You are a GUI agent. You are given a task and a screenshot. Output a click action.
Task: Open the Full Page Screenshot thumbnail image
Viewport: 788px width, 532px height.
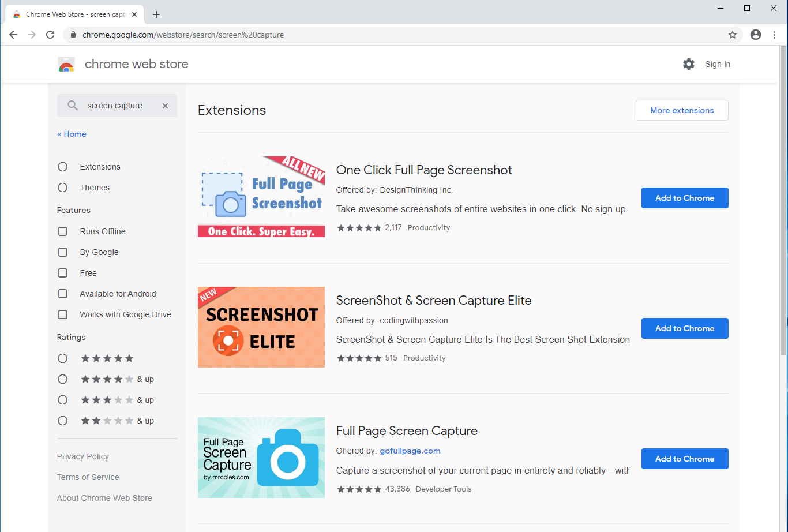(x=261, y=197)
